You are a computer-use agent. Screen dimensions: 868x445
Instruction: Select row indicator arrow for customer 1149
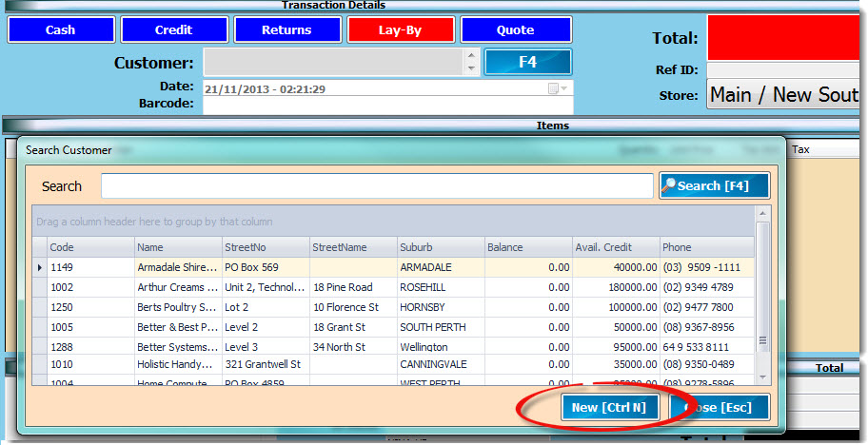click(39, 267)
